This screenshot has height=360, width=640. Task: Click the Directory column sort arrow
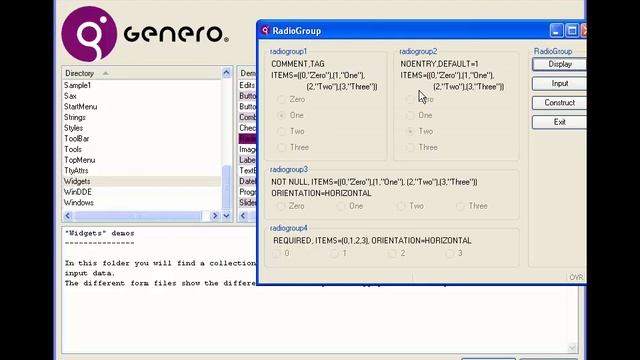(x=105, y=73)
